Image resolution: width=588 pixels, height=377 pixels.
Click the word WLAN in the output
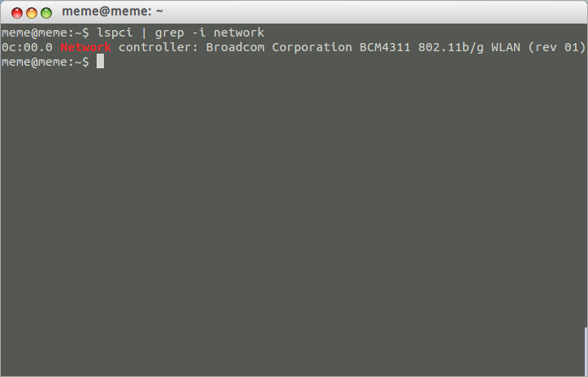pos(505,47)
